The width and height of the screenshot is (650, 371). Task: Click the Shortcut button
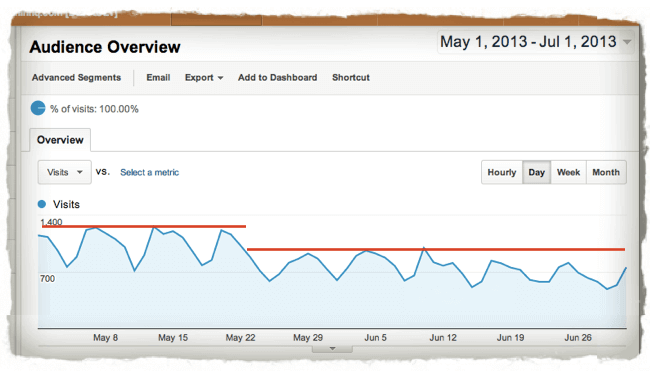point(351,78)
